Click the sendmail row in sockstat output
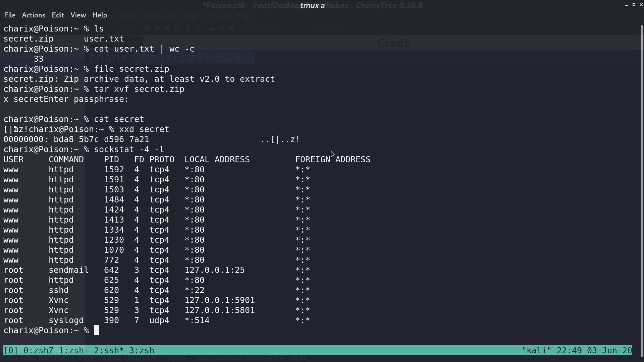 (x=157, y=270)
